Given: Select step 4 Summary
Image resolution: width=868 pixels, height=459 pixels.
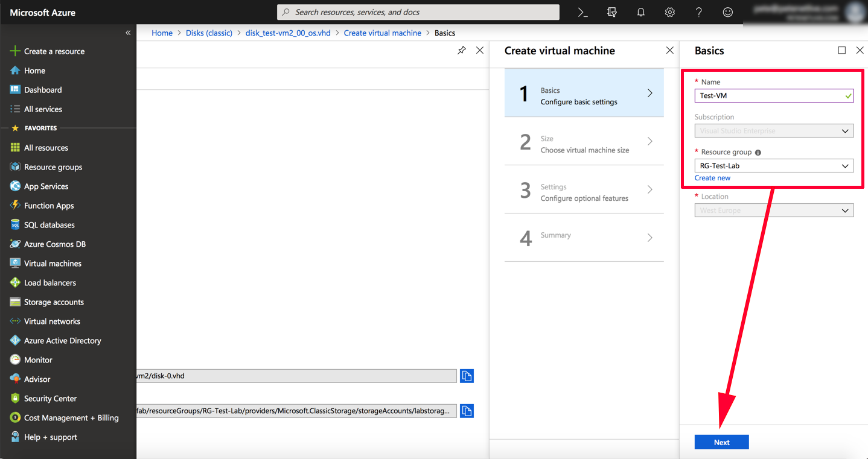Looking at the screenshot, I should (584, 238).
